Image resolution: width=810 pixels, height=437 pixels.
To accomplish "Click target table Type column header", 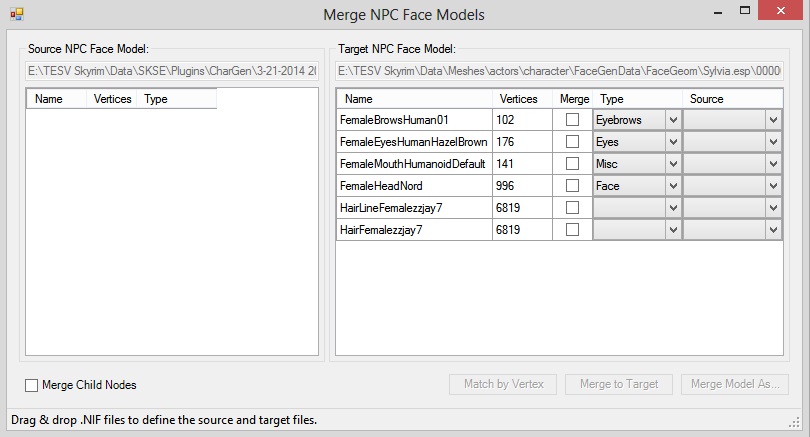I will pyautogui.click(x=637, y=99).
